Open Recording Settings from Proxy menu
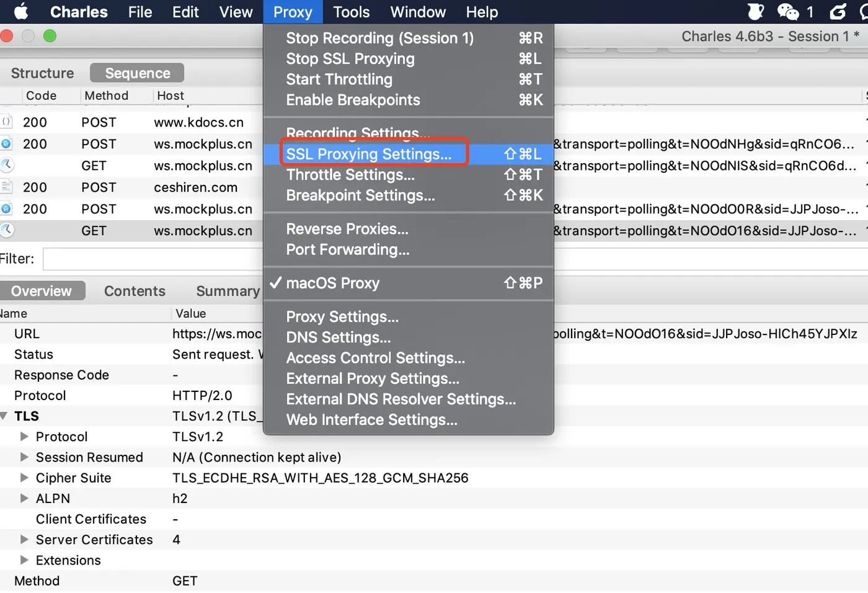Image resolution: width=868 pixels, height=593 pixels. [408, 133]
